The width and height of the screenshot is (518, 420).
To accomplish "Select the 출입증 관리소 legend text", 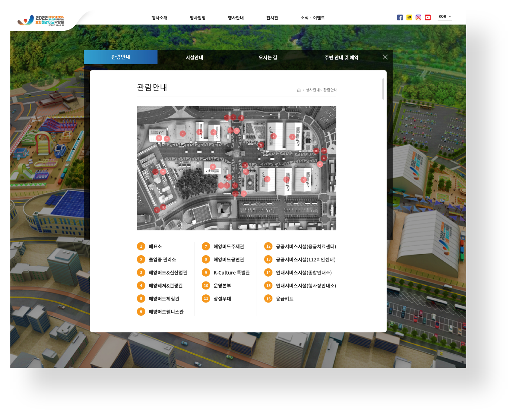I will (162, 260).
